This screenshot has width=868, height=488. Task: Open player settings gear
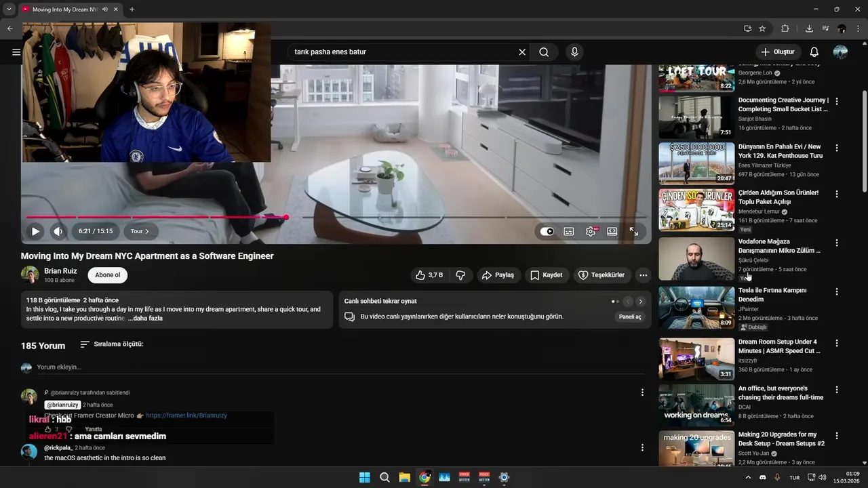tap(591, 231)
